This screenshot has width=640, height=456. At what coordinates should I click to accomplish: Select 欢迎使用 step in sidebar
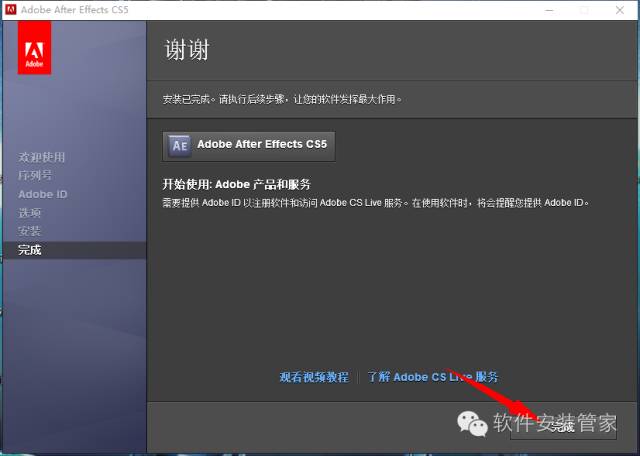pos(41,157)
